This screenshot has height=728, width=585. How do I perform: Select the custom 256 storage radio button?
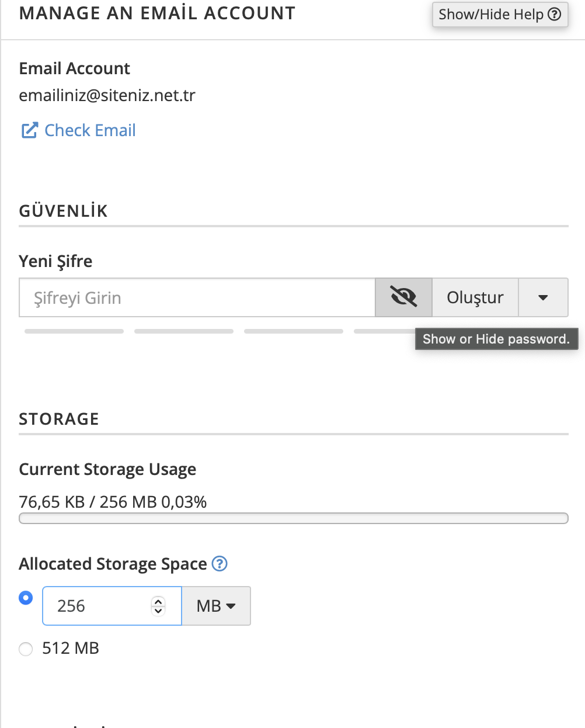[x=26, y=598]
